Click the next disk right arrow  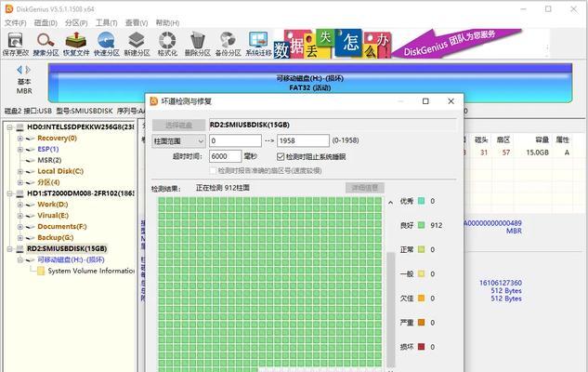28,70
